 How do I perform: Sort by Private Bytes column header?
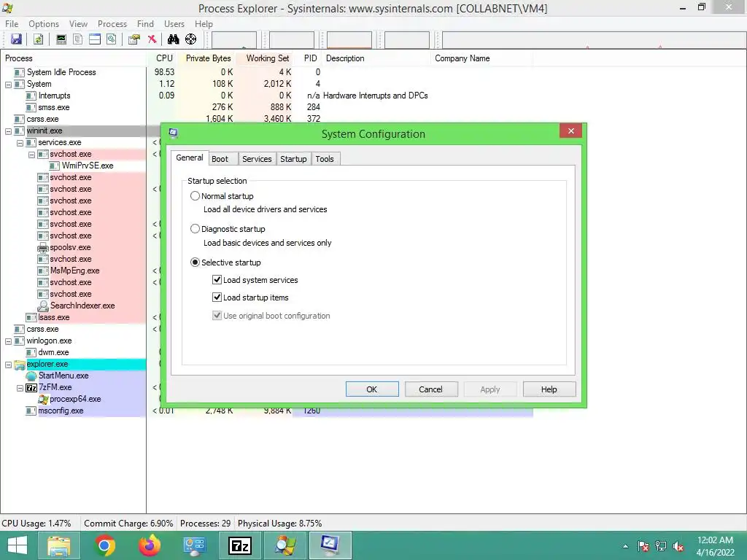click(x=208, y=58)
